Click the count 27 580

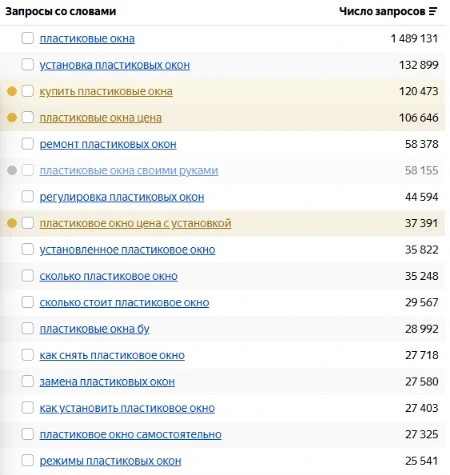tap(422, 382)
